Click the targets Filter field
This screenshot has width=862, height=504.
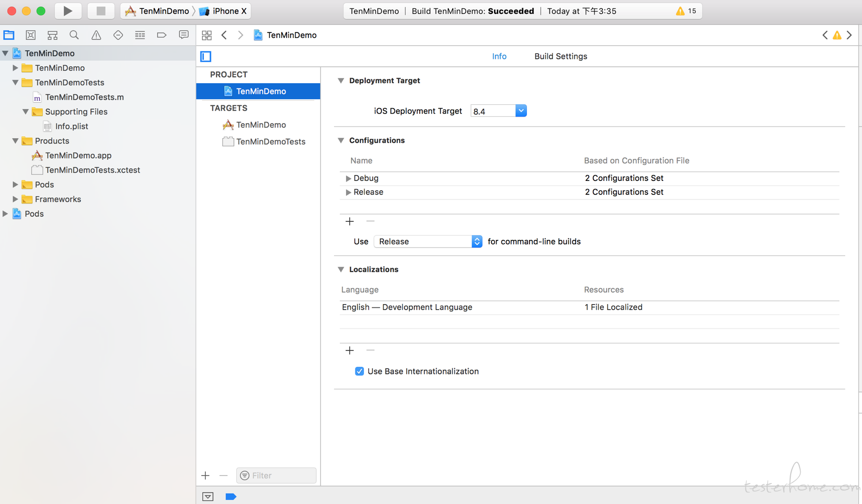point(277,476)
